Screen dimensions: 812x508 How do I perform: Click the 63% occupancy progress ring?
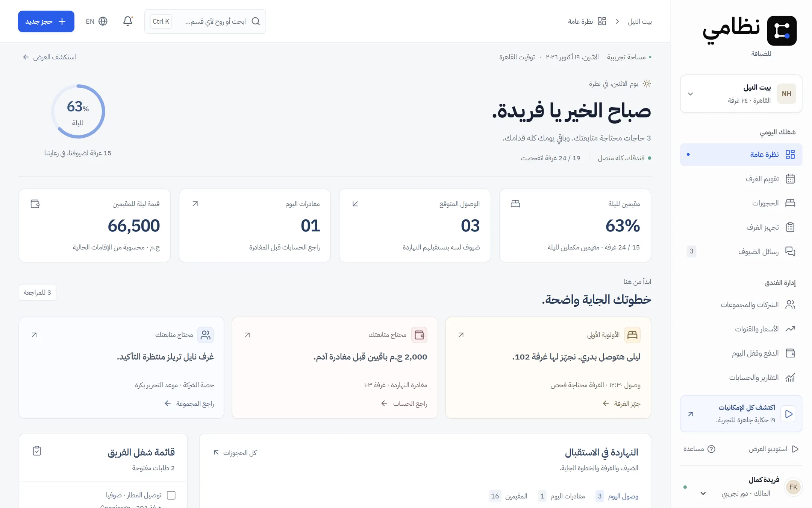pos(78,111)
